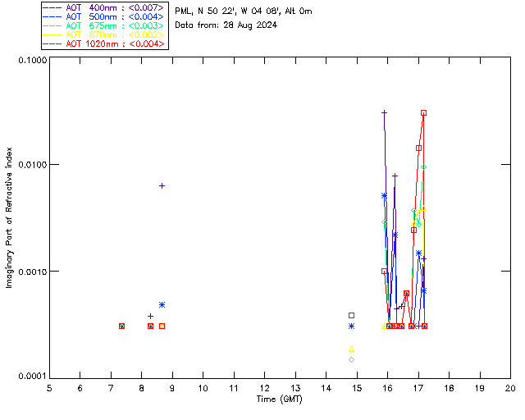Image resolution: width=525 pixels, height=420 pixels.
Task: Click the x-axis tick label 12
Action: point(264,388)
